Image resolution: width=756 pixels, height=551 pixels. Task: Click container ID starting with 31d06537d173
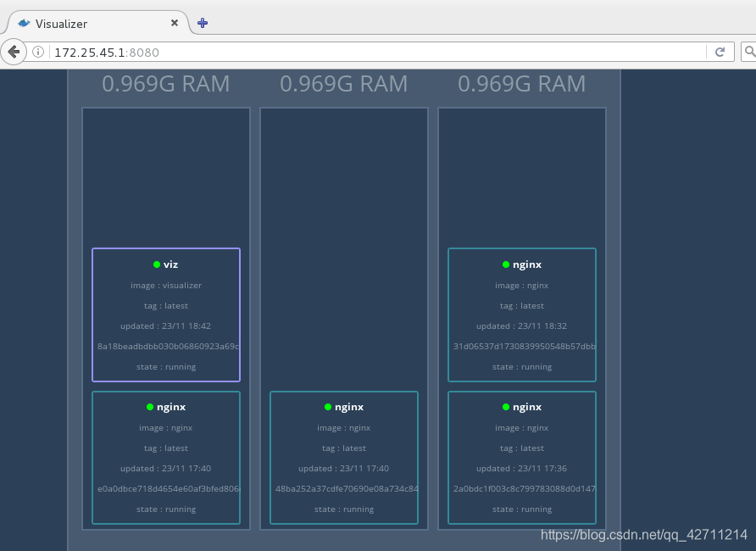[x=524, y=346]
